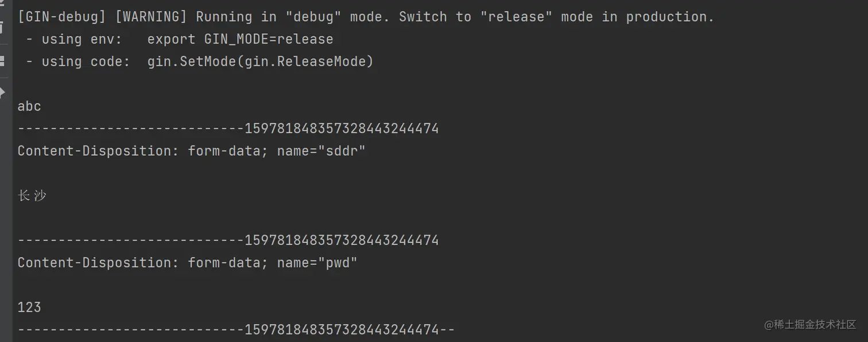
Task: Click the "123" output value
Action: coord(29,308)
